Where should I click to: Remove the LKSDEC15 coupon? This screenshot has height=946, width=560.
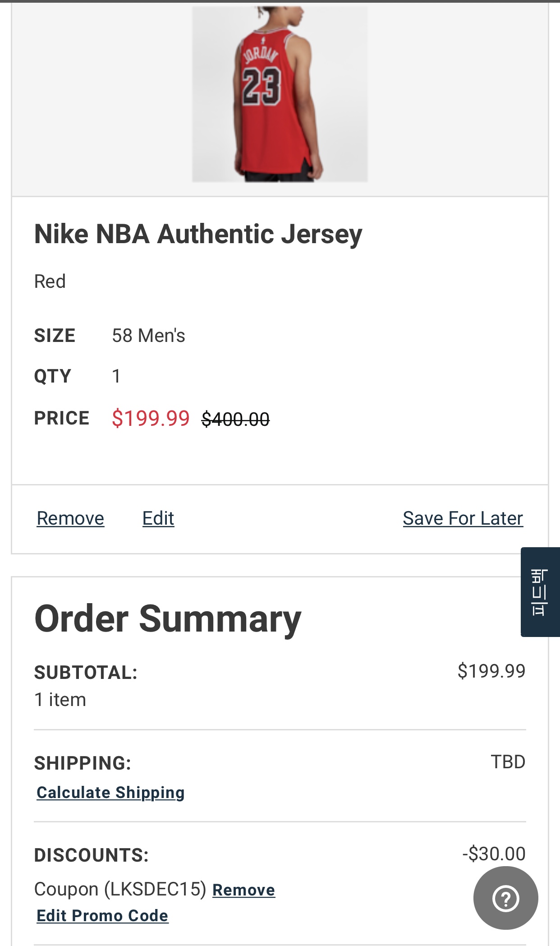[243, 890]
